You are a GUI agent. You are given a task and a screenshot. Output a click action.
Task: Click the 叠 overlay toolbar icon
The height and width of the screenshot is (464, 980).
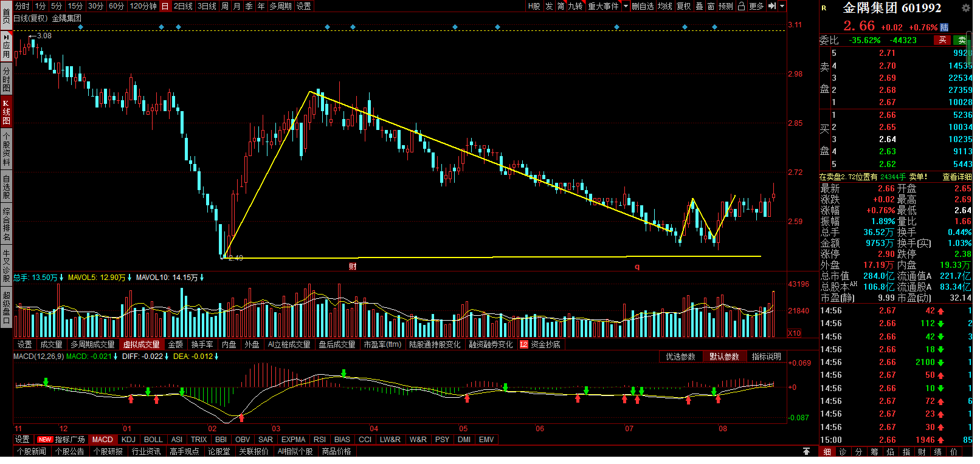pos(699,6)
